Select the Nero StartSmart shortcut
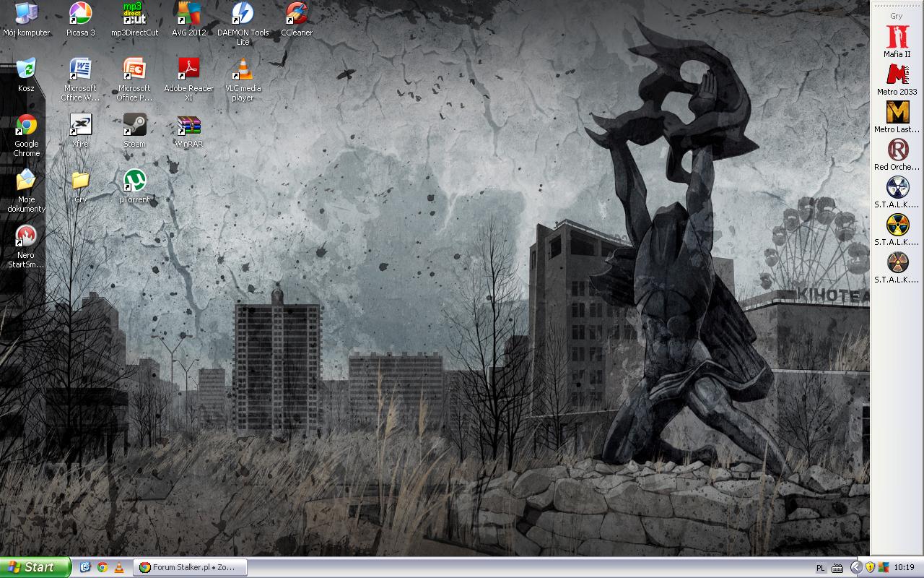The image size is (924, 578). [26, 246]
